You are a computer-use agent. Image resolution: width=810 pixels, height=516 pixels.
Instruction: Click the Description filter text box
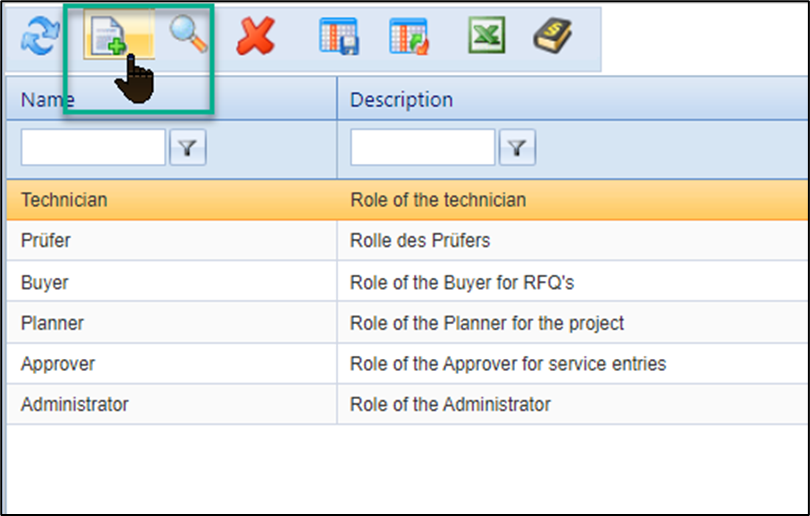point(422,148)
